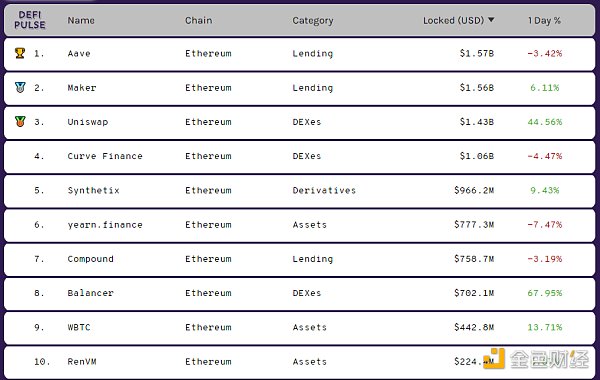Click the DeFi Pulse logo
The height and width of the screenshot is (380, 600).
pos(30,20)
